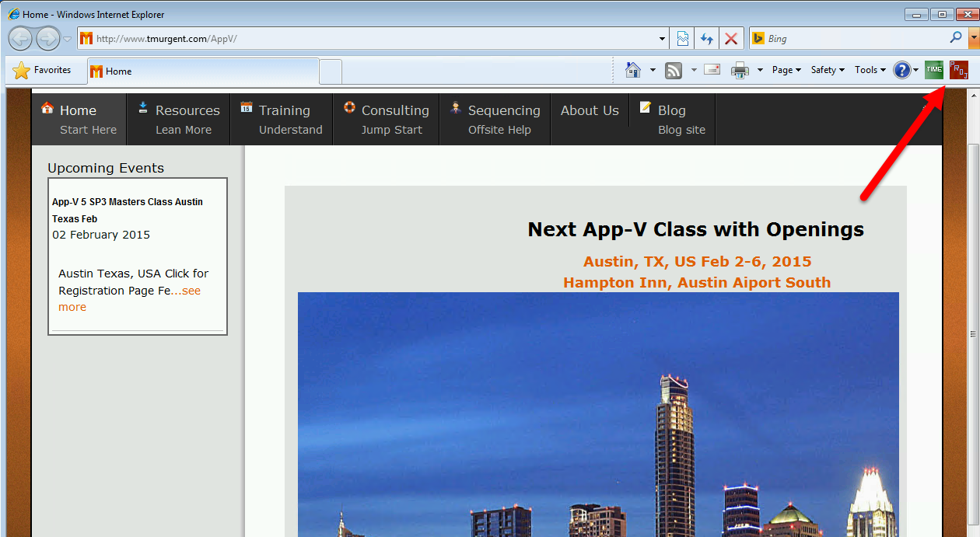Screen dimensions: 980x537
Task: Expand the Print dropdown arrow
Action: click(760, 70)
